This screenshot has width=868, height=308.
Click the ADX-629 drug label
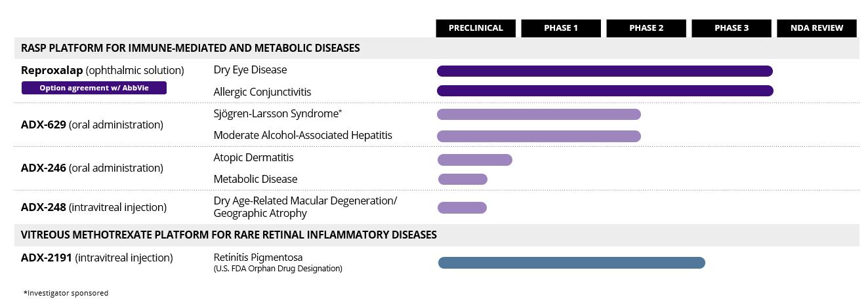coord(92,125)
